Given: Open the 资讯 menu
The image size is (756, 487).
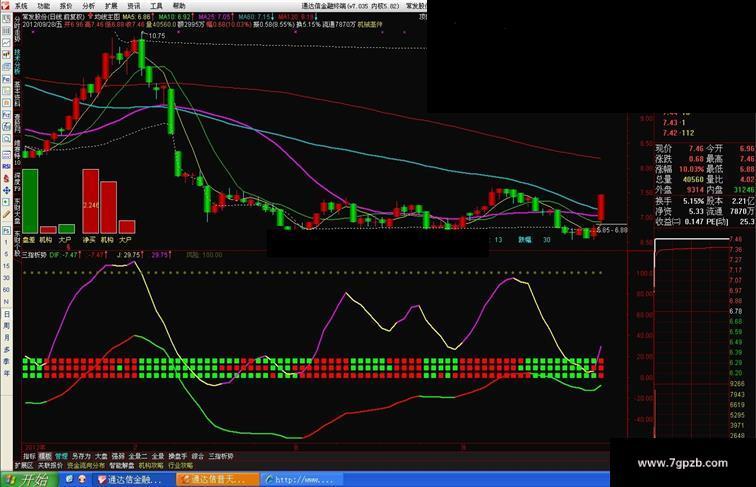Looking at the screenshot, I should click(x=134, y=6).
